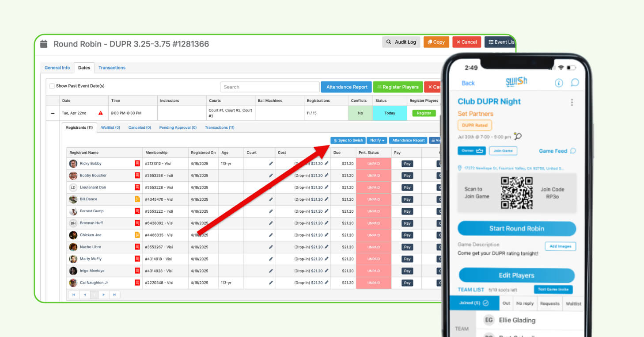Enable the Show Past Event Date(s) checkbox
The height and width of the screenshot is (337, 644).
click(52, 86)
